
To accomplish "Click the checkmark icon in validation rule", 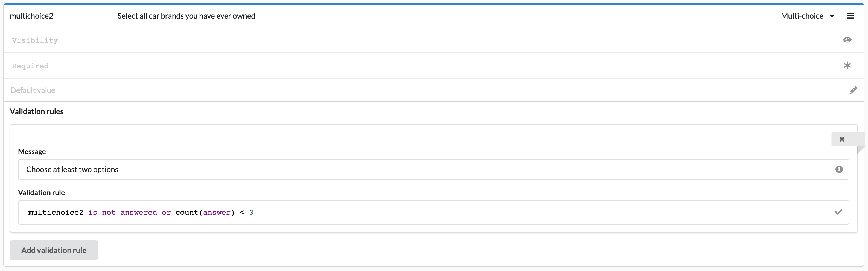I will (838, 212).
